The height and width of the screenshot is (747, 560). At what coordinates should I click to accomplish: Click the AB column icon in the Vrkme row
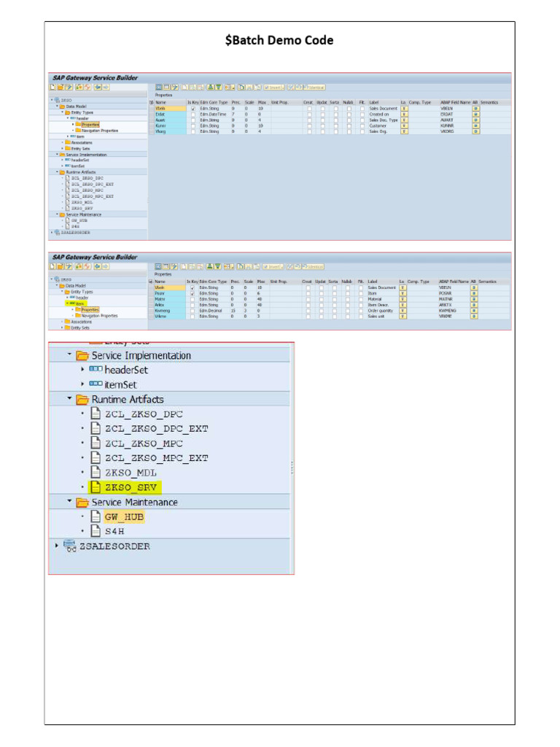tap(474, 317)
